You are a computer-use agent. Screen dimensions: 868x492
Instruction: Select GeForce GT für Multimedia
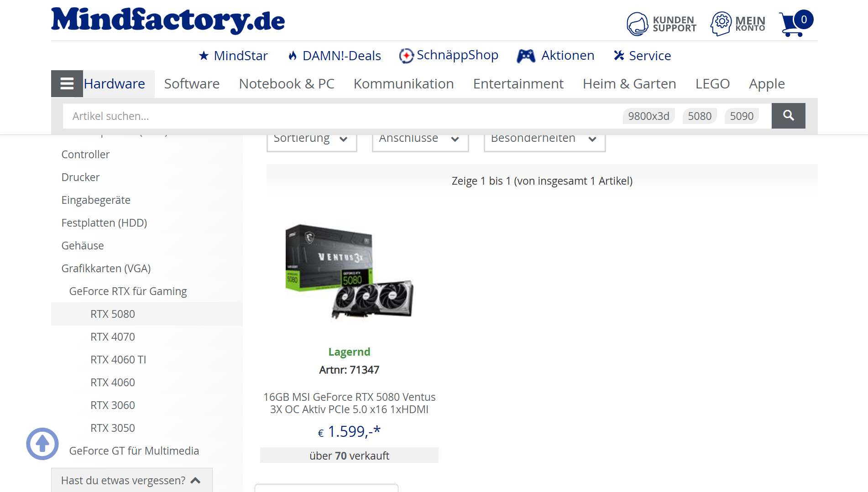[x=134, y=451]
